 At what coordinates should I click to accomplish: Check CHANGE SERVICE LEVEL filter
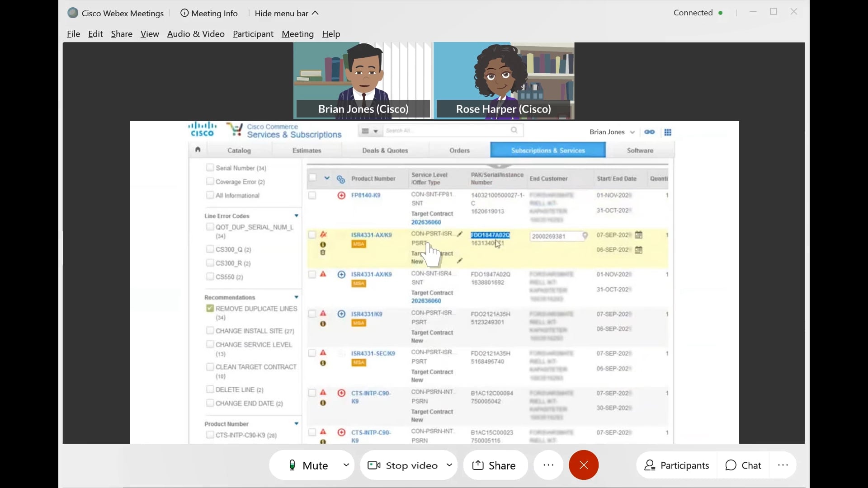[x=210, y=344]
